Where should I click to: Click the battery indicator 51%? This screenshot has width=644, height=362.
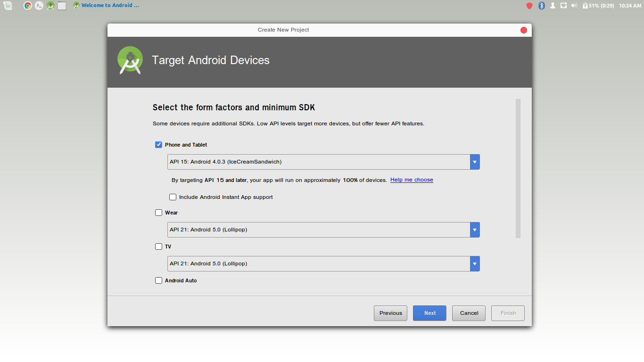click(598, 6)
